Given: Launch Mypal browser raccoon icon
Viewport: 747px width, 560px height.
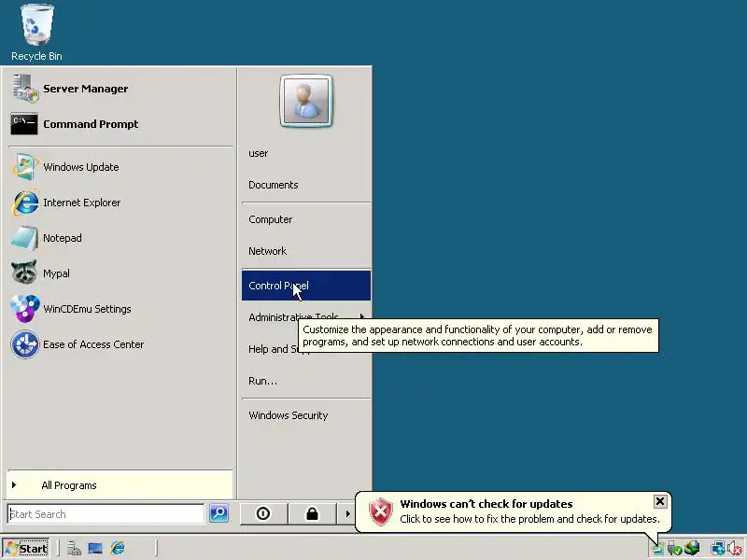Looking at the screenshot, I should [x=120, y=273].
